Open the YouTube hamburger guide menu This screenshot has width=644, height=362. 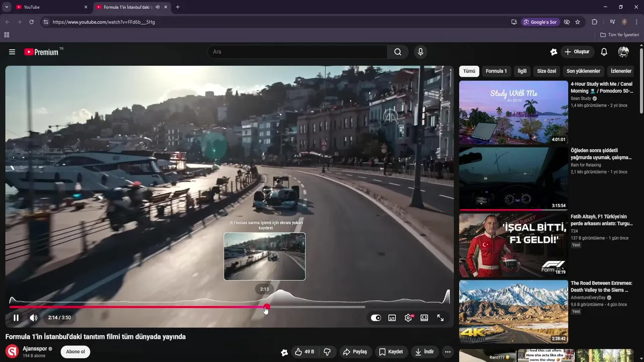(x=12, y=52)
